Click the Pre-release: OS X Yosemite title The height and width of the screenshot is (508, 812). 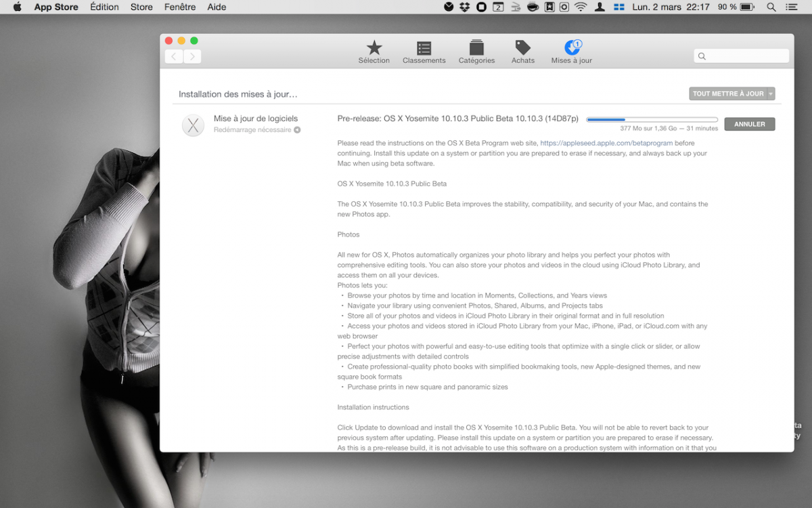pos(458,119)
